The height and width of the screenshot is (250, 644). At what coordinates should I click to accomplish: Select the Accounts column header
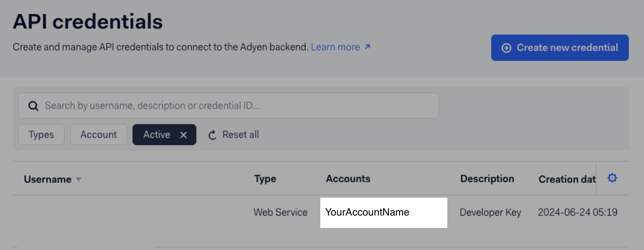point(348,179)
